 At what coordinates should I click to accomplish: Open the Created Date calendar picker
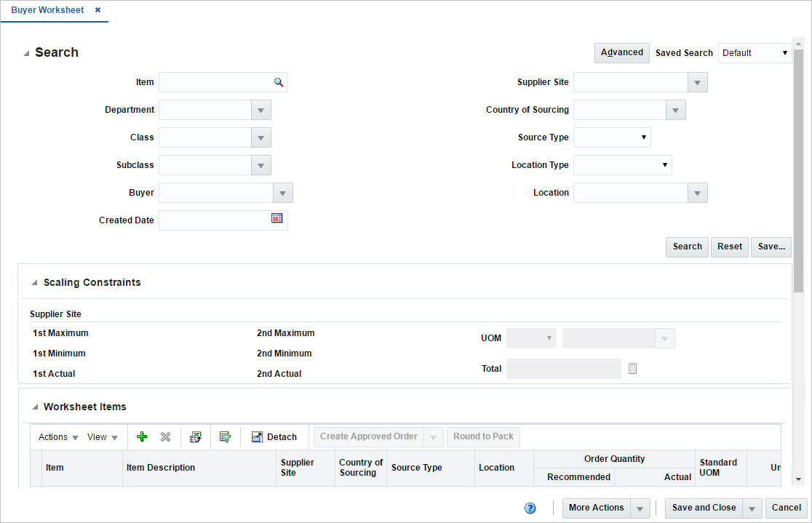[277, 218]
